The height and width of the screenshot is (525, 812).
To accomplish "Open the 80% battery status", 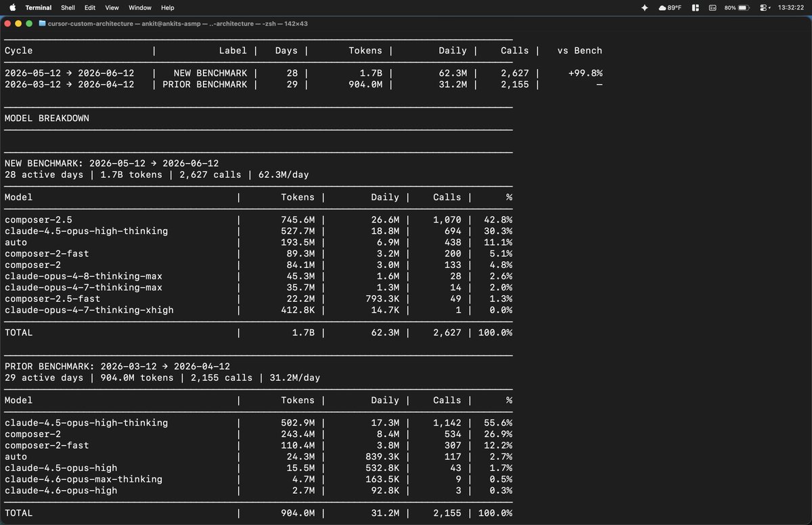I will pyautogui.click(x=736, y=7).
